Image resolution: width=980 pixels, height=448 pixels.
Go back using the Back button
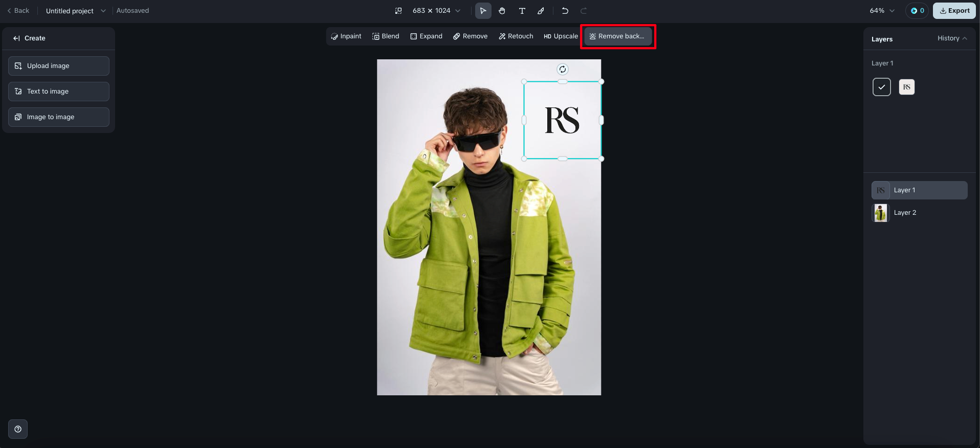coord(18,11)
